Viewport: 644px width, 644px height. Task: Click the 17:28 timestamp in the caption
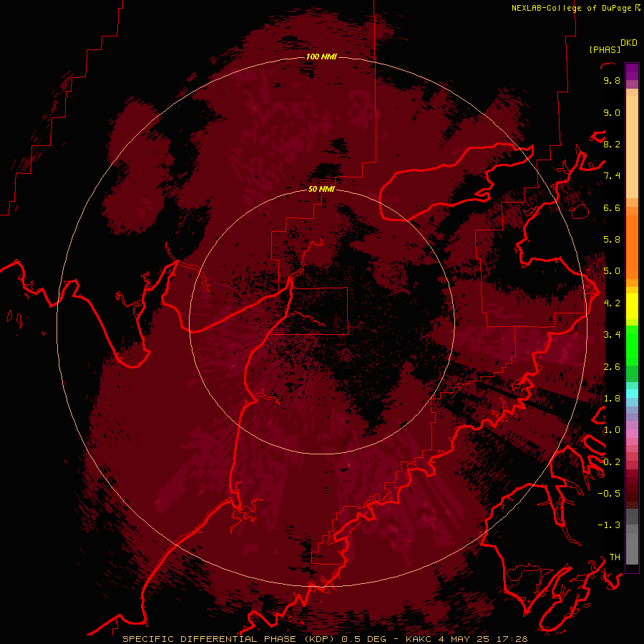point(513,639)
